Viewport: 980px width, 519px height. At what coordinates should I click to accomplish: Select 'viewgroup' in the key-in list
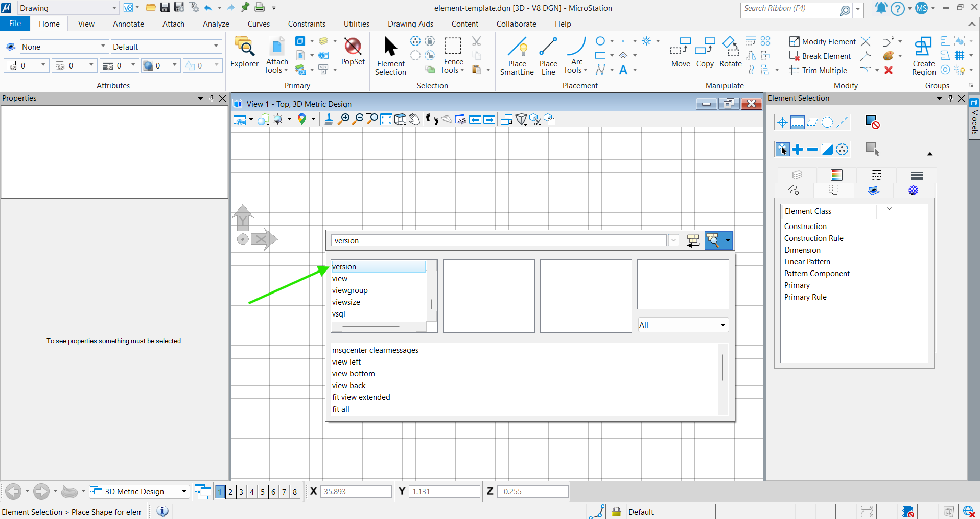click(x=350, y=290)
